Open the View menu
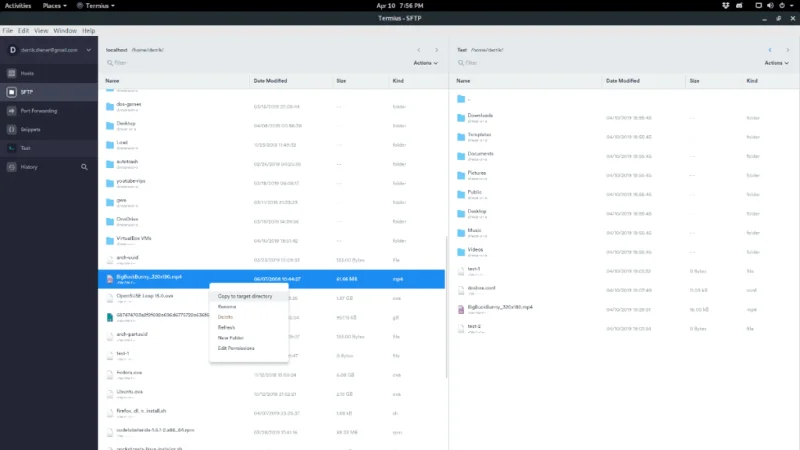The height and width of the screenshot is (450, 800). pos(41,31)
